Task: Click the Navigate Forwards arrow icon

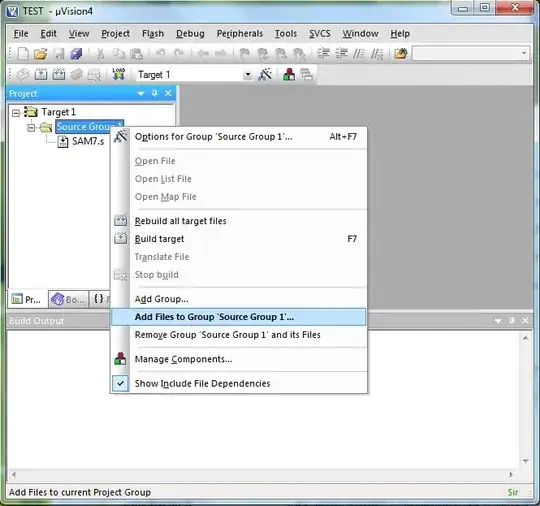Action: (220, 54)
